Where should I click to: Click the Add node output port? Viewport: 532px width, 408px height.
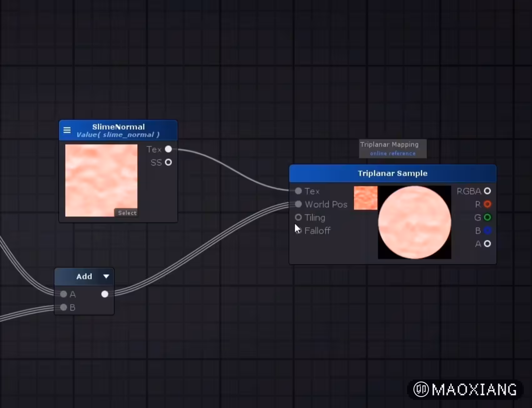[105, 294]
